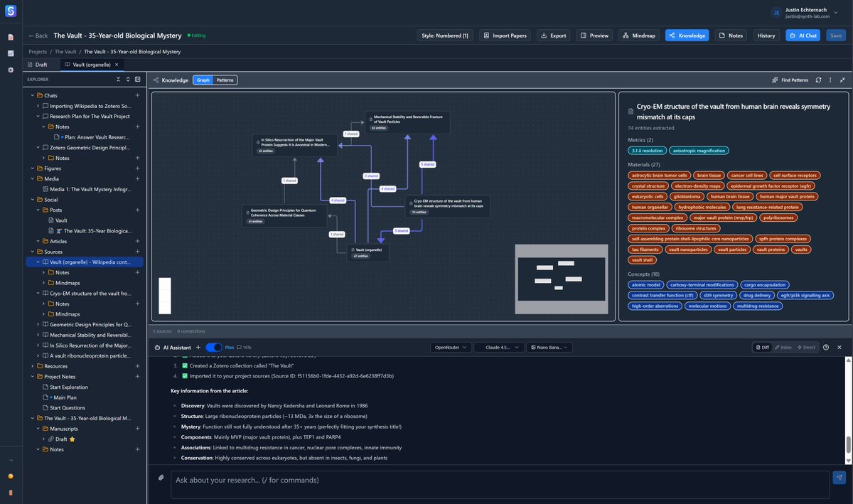Open the OpenRouter provider dropdown
This screenshot has width=853, height=504.
pyautogui.click(x=451, y=348)
